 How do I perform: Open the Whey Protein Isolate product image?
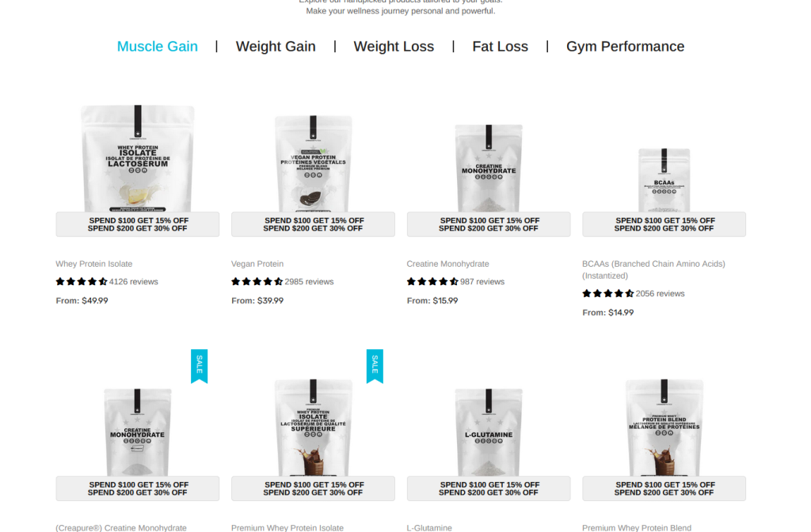point(138,158)
